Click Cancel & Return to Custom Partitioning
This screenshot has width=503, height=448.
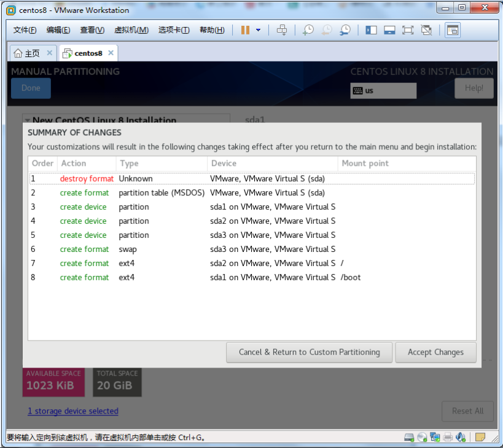pos(309,352)
